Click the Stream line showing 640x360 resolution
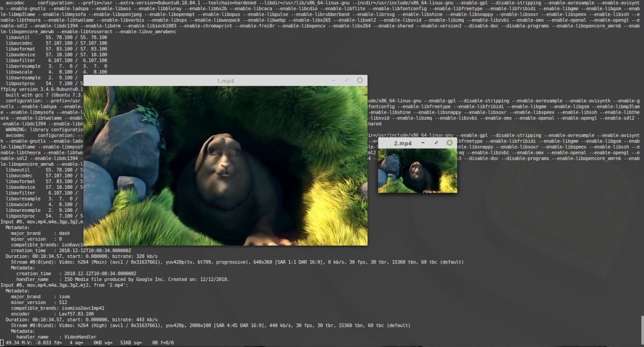Viewport: 644px width, 347px height. [x=237, y=262]
